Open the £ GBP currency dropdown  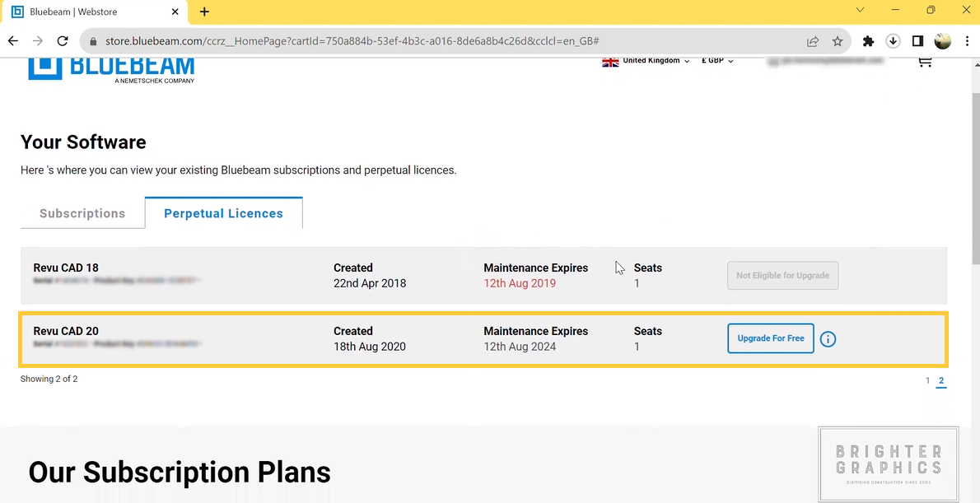pos(716,61)
